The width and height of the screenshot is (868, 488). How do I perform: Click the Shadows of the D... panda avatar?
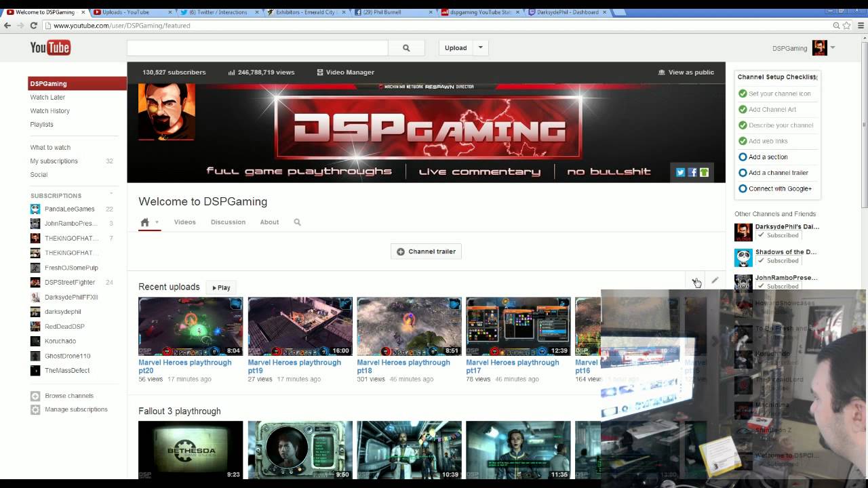coord(743,258)
